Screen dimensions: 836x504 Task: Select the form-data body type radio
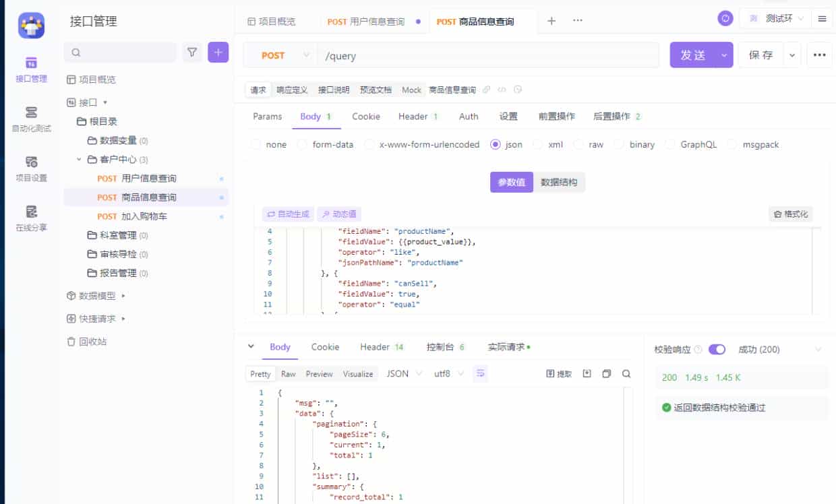pyautogui.click(x=302, y=144)
